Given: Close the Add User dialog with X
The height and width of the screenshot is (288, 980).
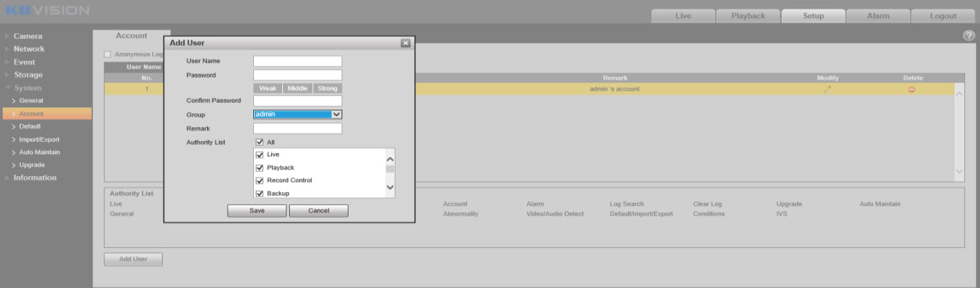Looking at the screenshot, I should click(406, 44).
